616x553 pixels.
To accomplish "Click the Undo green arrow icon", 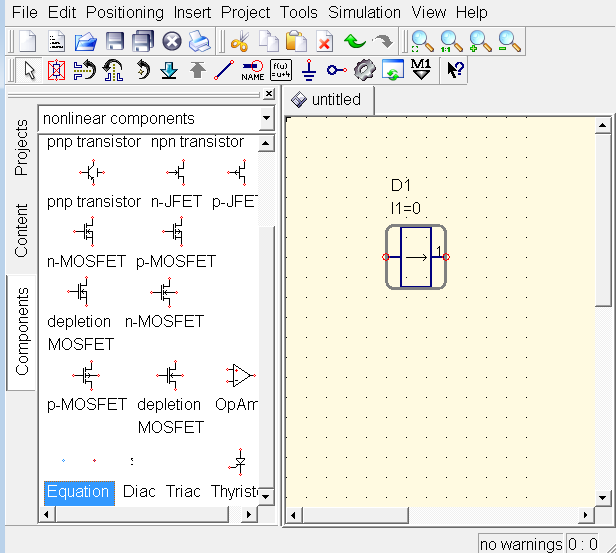I will click(354, 42).
